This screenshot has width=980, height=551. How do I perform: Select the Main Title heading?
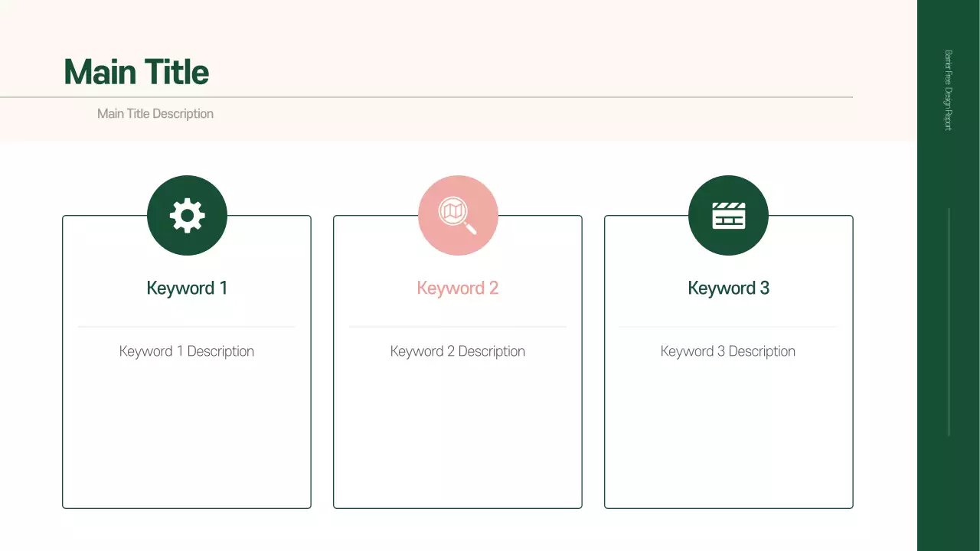click(x=136, y=71)
